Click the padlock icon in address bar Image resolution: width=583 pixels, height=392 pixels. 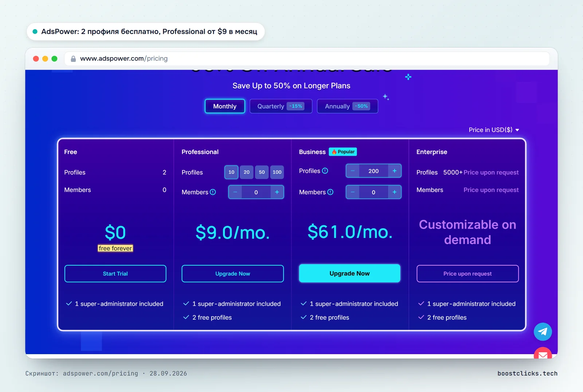point(73,59)
